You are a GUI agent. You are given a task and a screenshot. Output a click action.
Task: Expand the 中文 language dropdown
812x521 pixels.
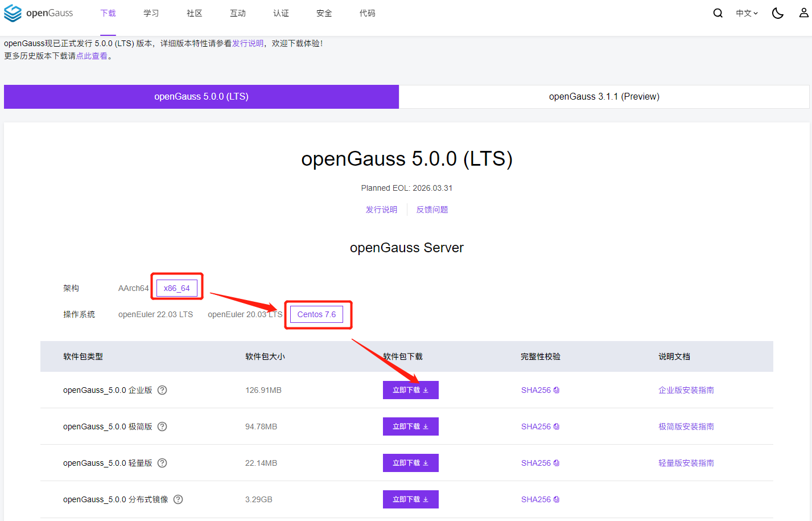point(747,13)
